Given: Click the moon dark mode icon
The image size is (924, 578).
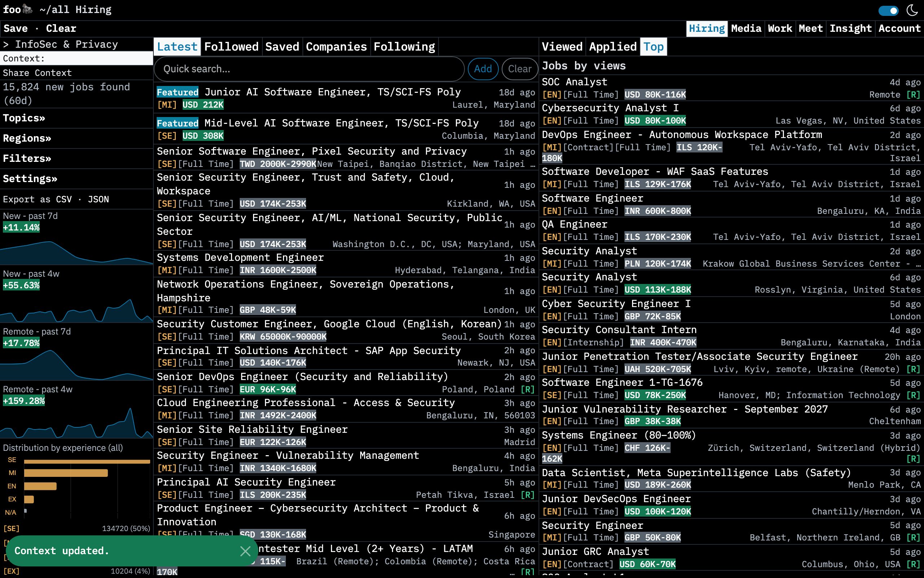Looking at the screenshot, I should [912, 10].
